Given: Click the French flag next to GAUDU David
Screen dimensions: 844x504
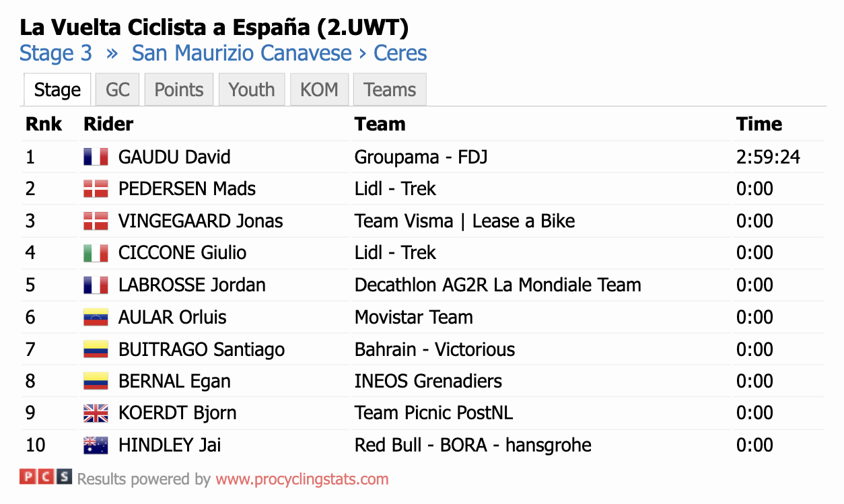Looking at the screenshot, I should [x=96, y=157].
